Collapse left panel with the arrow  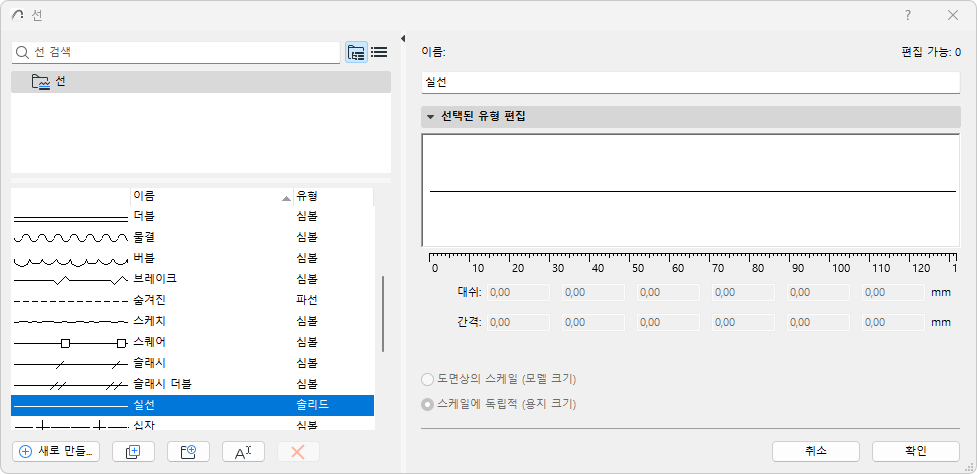pos(403,39)
